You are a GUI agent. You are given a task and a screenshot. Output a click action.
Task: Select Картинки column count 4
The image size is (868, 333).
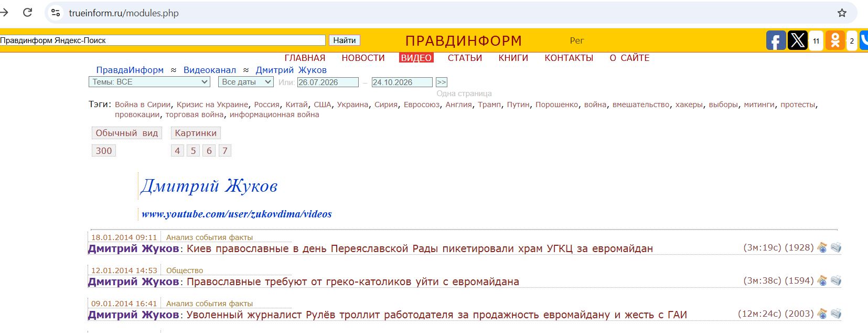pos(177,151)
